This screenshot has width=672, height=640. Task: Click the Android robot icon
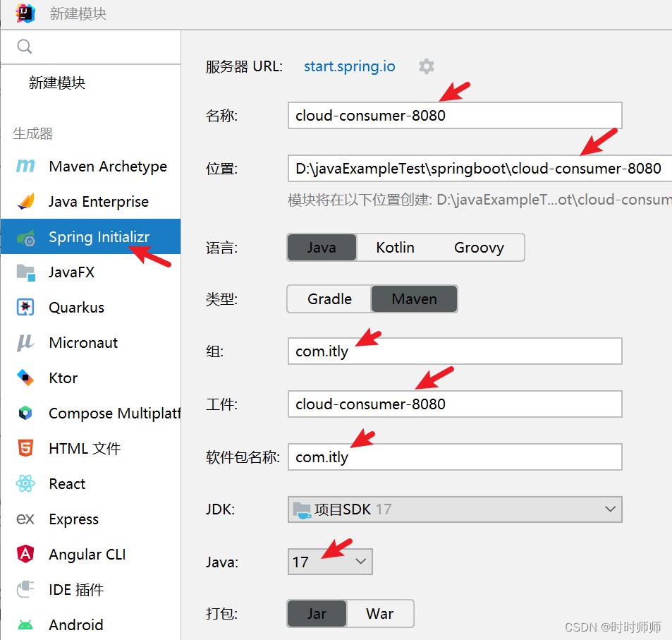pos(25,625)
